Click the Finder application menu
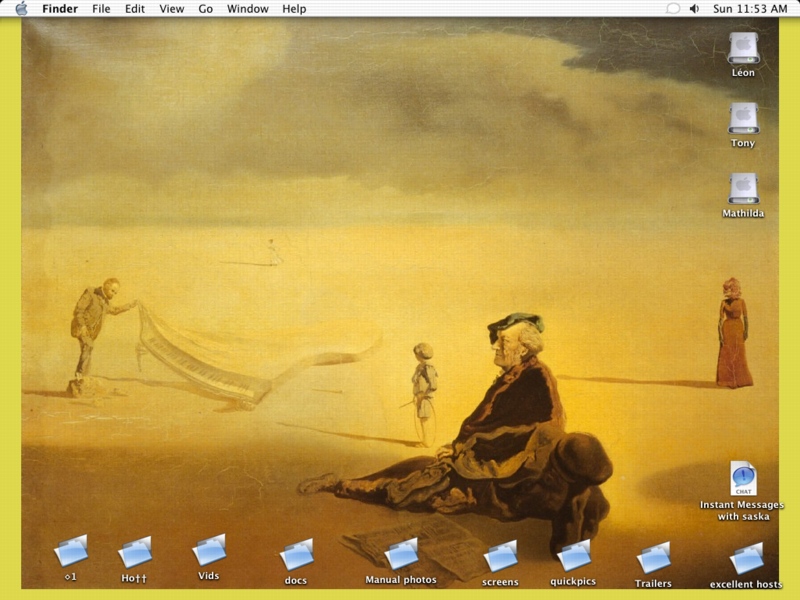 tap(60, 9)
